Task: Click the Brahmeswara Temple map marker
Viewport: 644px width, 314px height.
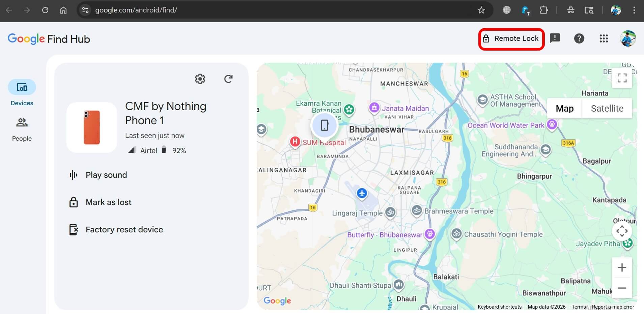Action: pyautogui.click(x=417, y=210)
